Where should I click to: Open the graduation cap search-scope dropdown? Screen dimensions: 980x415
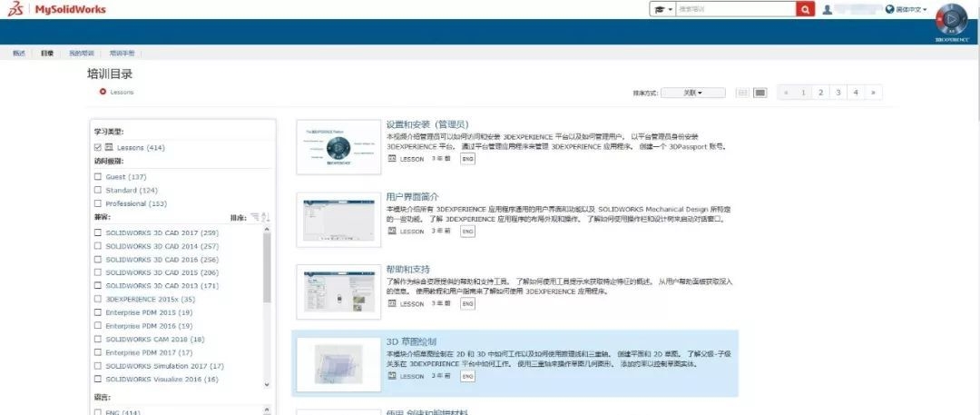662,9
